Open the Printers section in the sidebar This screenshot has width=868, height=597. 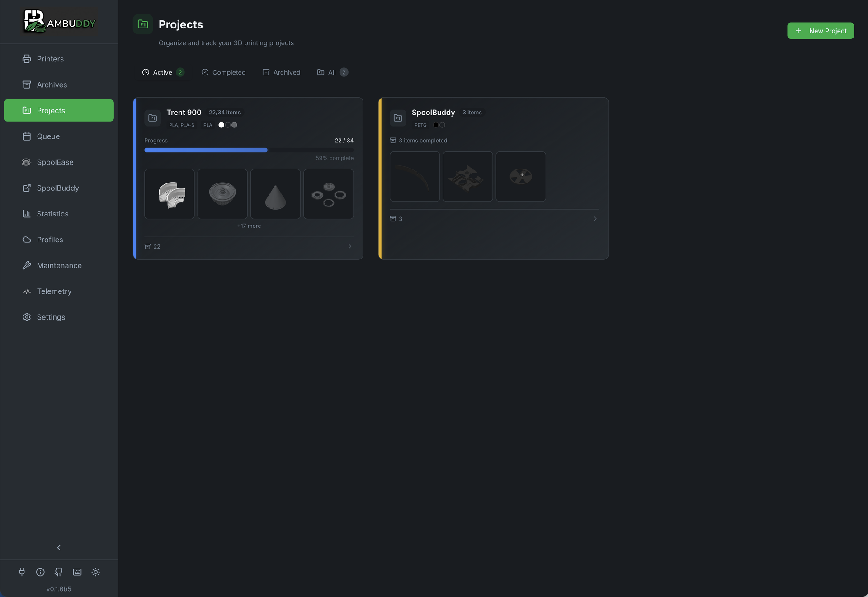tap(50, 59)
